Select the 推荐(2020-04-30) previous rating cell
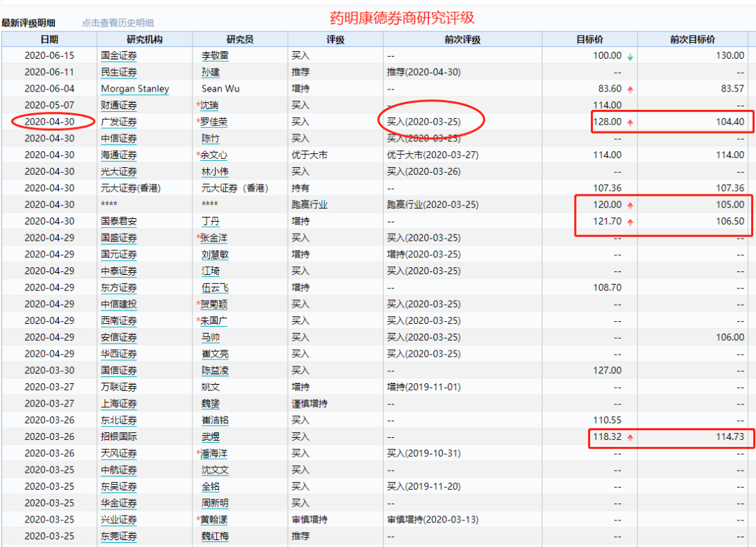Image resolution: width=756 pixels, height=547 pixels. coord(423,72)
